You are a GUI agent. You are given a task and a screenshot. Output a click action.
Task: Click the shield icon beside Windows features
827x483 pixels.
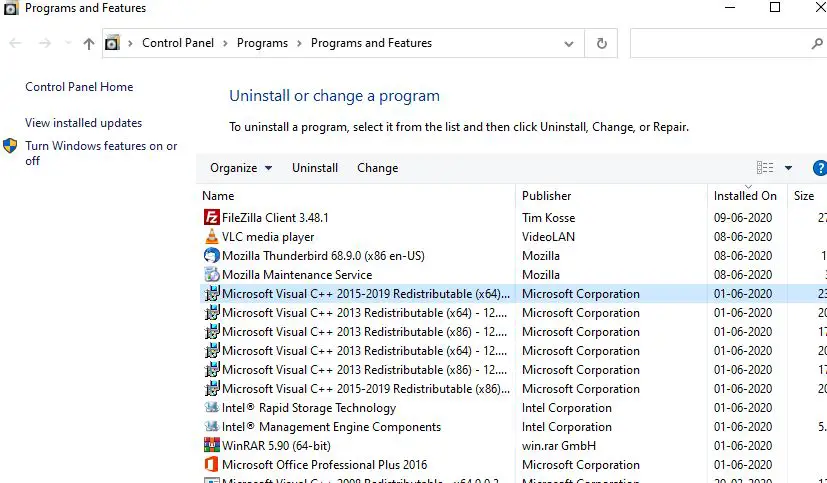pos(10,146)
